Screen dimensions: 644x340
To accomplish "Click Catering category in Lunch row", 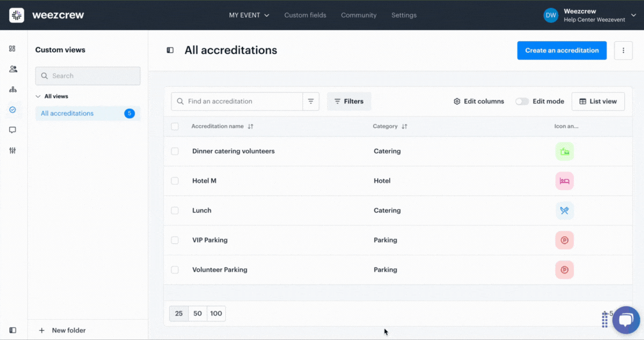I will tap(387, 210).
